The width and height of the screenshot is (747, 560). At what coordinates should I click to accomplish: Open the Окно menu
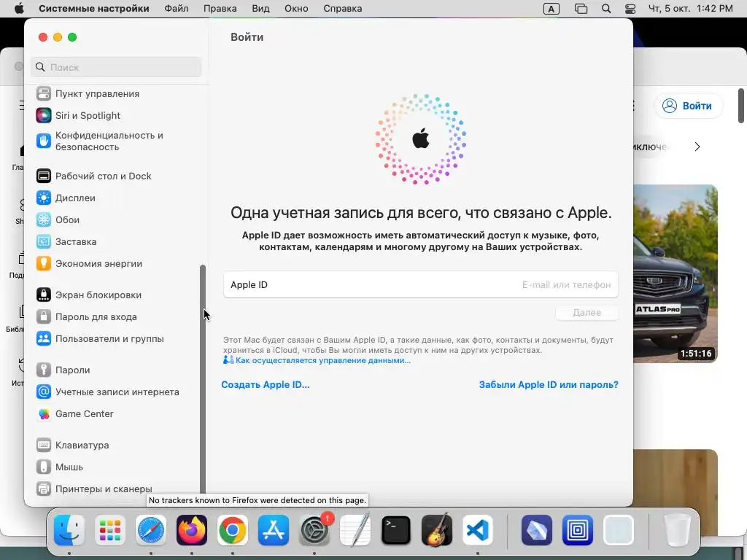click(296, 9)
